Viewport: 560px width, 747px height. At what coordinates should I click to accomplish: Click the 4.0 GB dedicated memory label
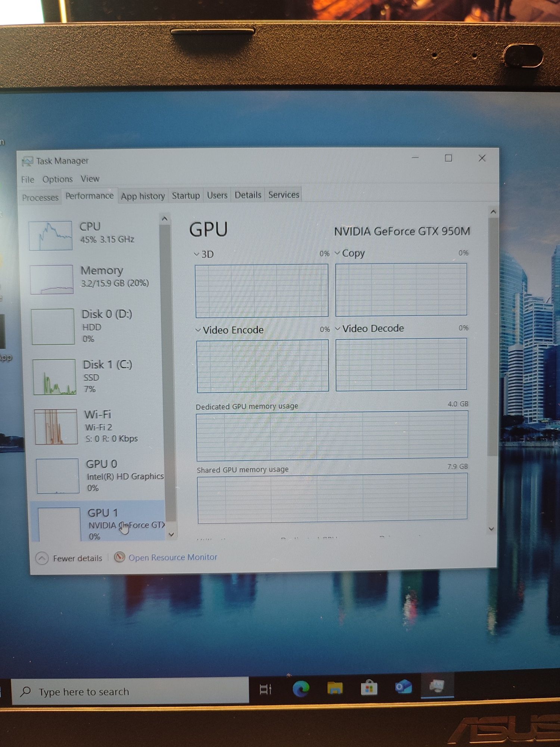(x=458, y=404)
